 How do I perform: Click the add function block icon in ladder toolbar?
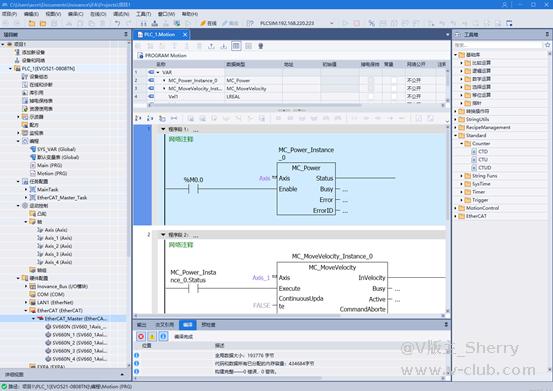point(162,118)
